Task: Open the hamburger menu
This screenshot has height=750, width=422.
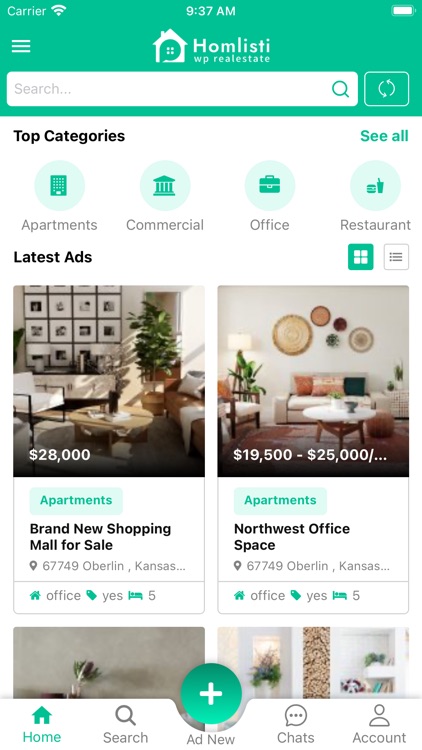Action: [x=21, y=46]
